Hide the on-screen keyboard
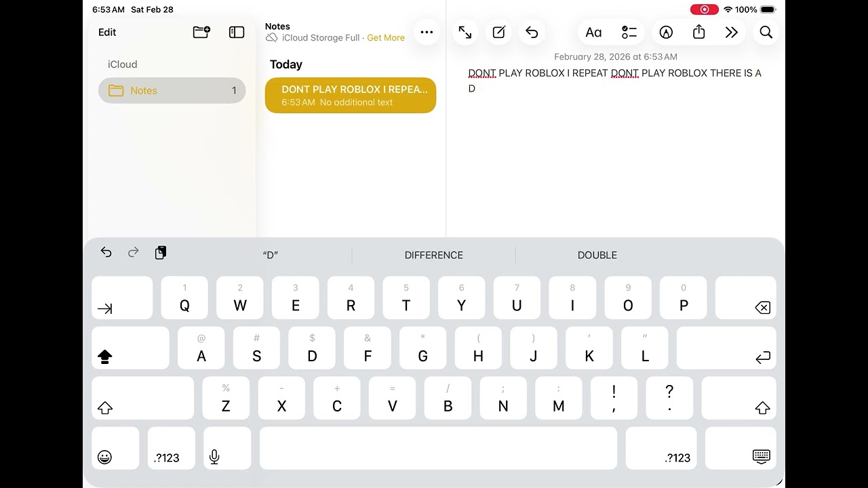 click(x=741, y=448)
